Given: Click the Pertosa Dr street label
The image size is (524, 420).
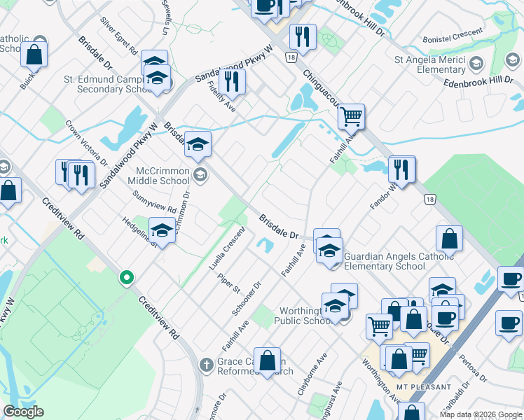Looking at the screenshot, I should tap(473, 368).
